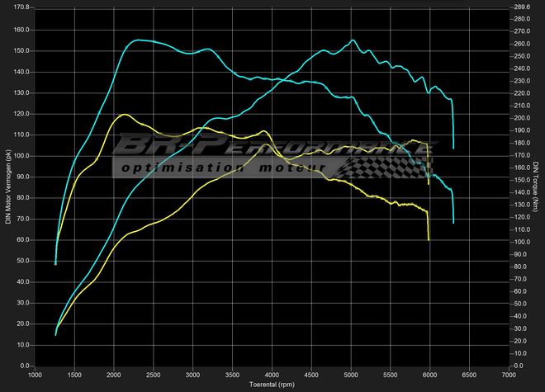Click the BR-Performance watermark logo
Image resolution: width=545 pixels, height=392 pixels.
[x=272, y=147]
